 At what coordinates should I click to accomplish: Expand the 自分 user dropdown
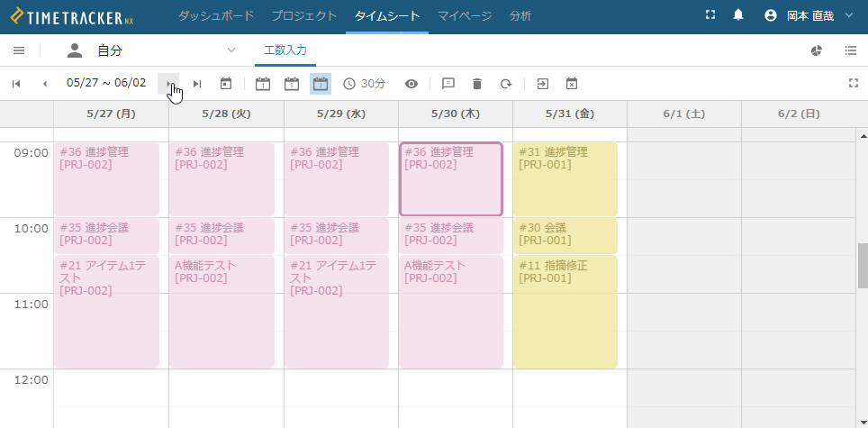pyautogui.click(x=231, y=50)
